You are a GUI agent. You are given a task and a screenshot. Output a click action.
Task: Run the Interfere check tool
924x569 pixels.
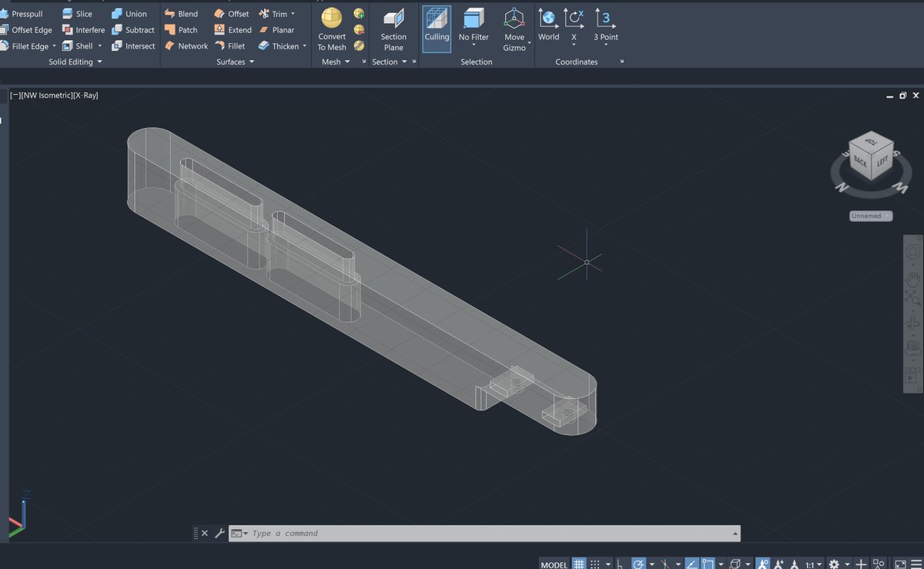(83, 30)
